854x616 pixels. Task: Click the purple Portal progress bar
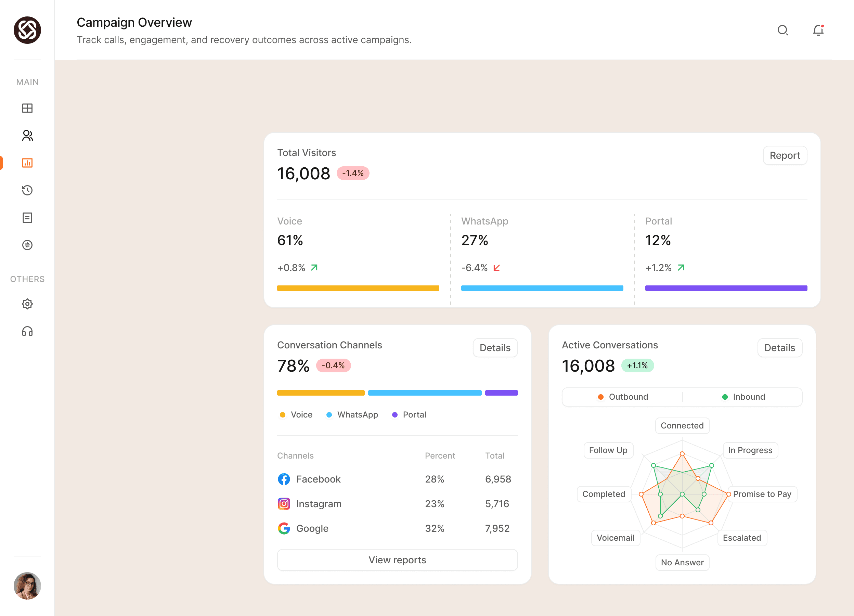pyautogui.click(x=726, y=288)
